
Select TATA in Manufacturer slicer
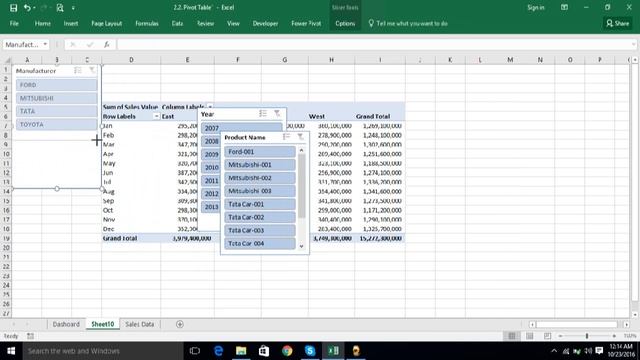(57, 111)
